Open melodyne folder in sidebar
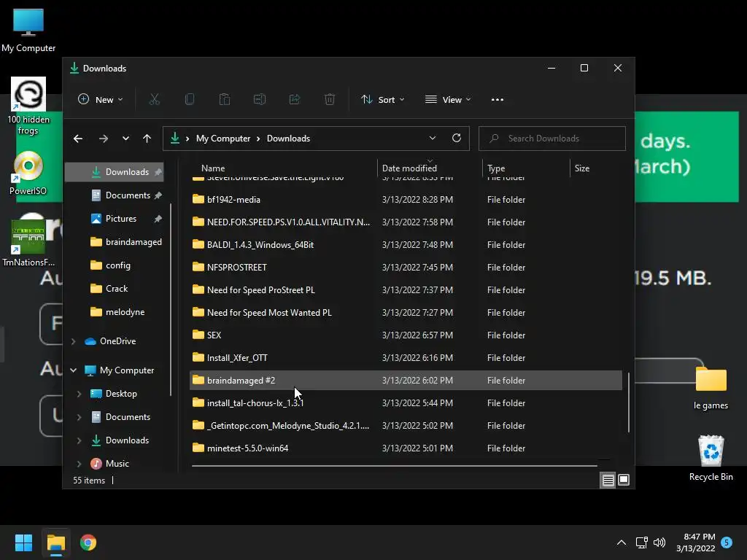Viewport: 747px width, 560px height. pyautogui.click(x=115, y=312)
